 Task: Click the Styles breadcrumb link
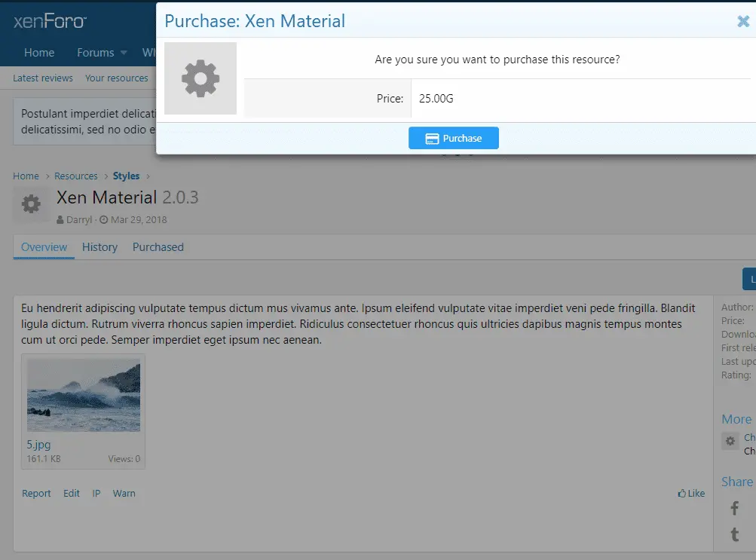(127, 176)
